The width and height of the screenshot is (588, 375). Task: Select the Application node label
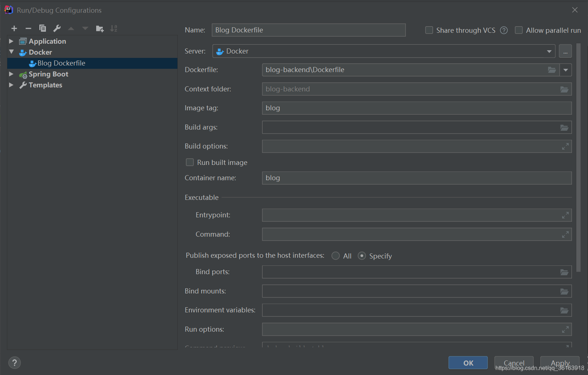tap(47, 41)
